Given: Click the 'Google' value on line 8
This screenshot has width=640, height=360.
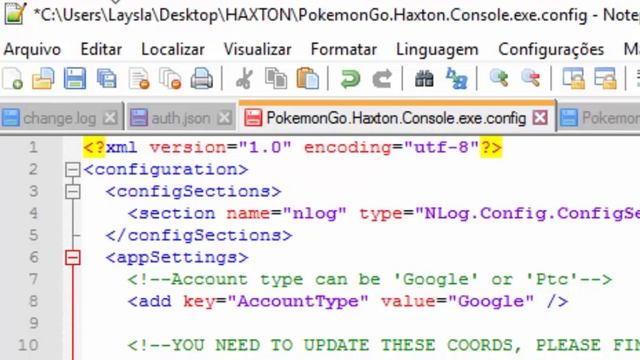Looking at the screenshot, I should coord(491,301).
